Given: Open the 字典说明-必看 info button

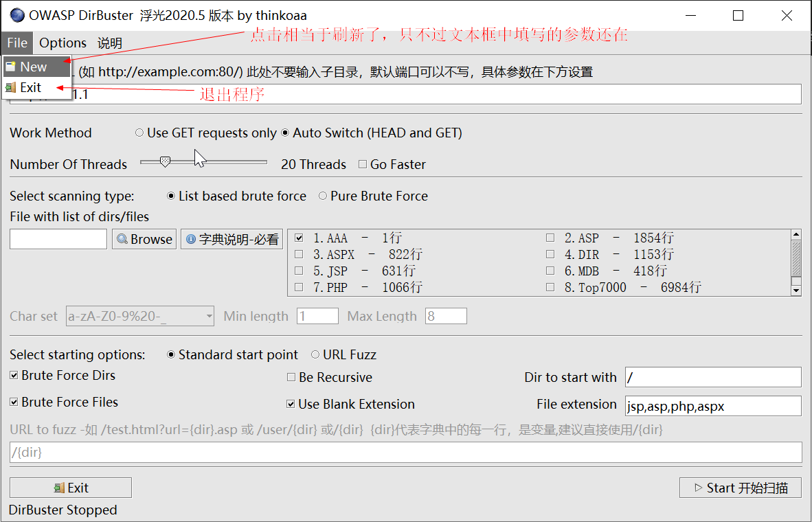Looking at the screenshot, I should pyautogui.click(x=232, y=239).
